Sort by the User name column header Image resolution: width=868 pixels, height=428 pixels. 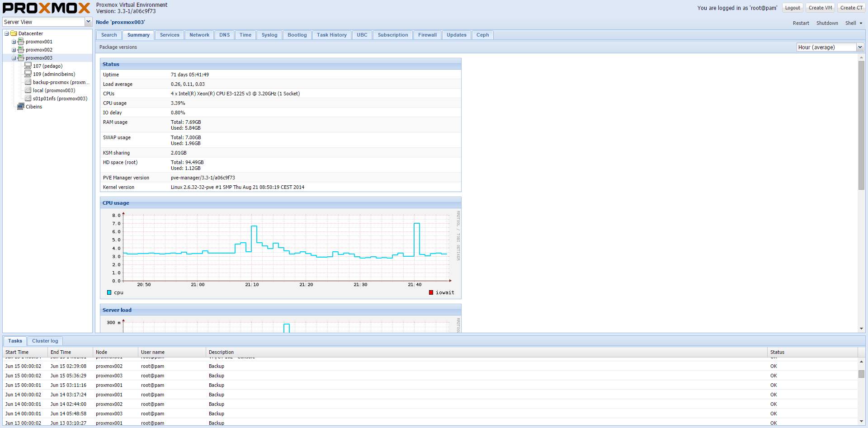[x=172, y=352]
